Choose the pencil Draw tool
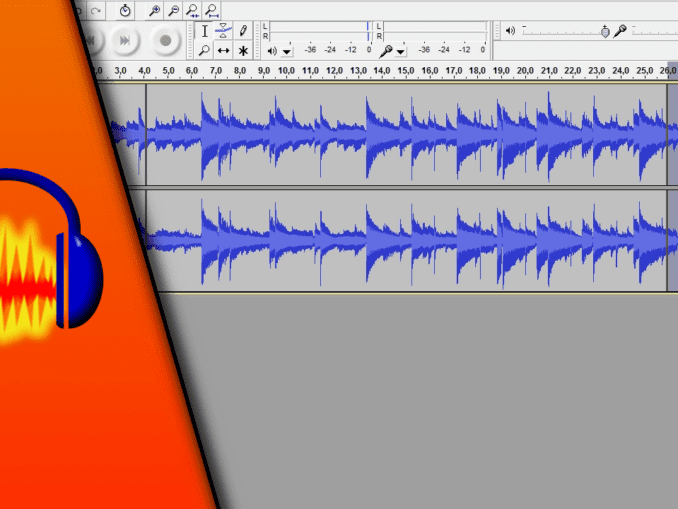Screen dimensions: 678x509 pos(243,31)
